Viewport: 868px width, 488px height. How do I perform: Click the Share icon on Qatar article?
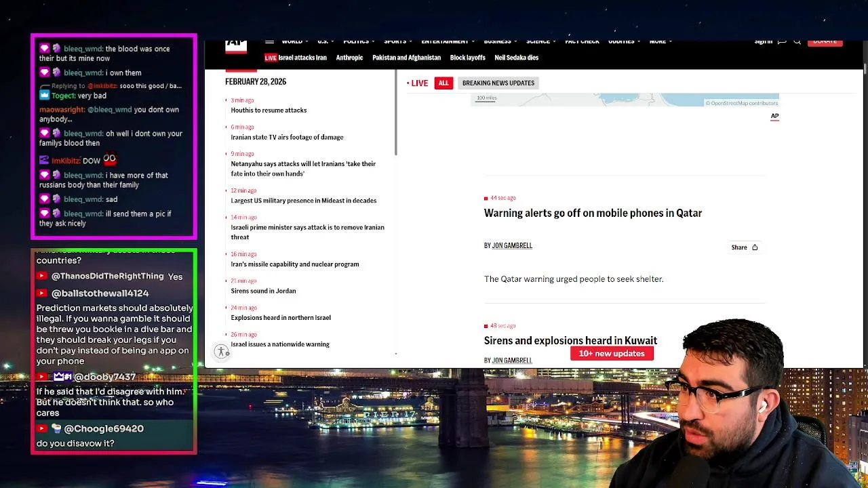pyautogui.click(x=755, y=247)
